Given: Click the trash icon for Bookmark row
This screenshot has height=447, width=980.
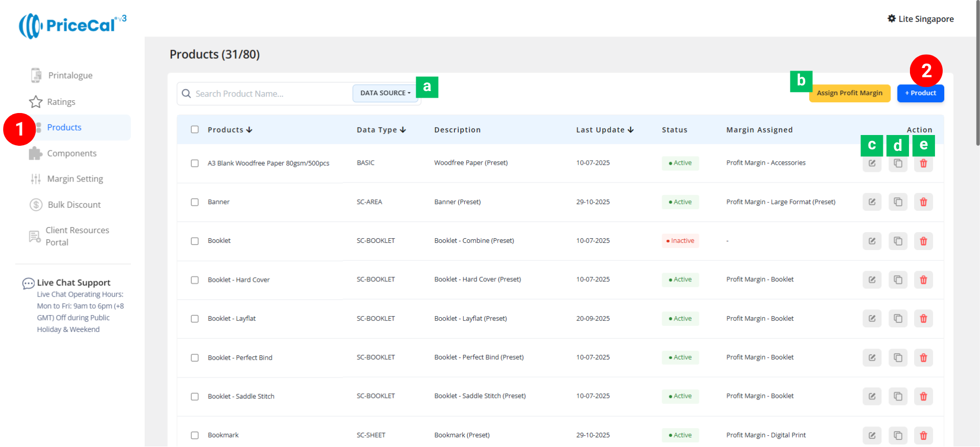Looking at the screenshot, I should click(923, 435).
